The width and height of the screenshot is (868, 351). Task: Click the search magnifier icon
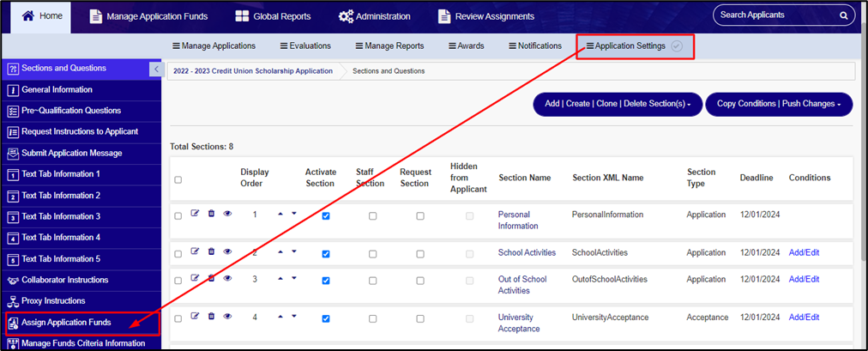tap(844, 15)
